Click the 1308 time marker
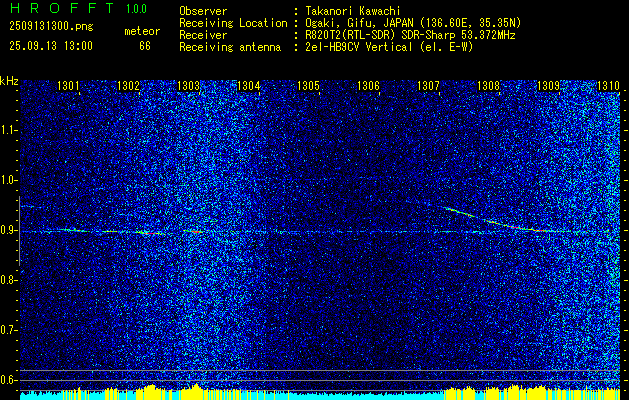 click(489, 85)
